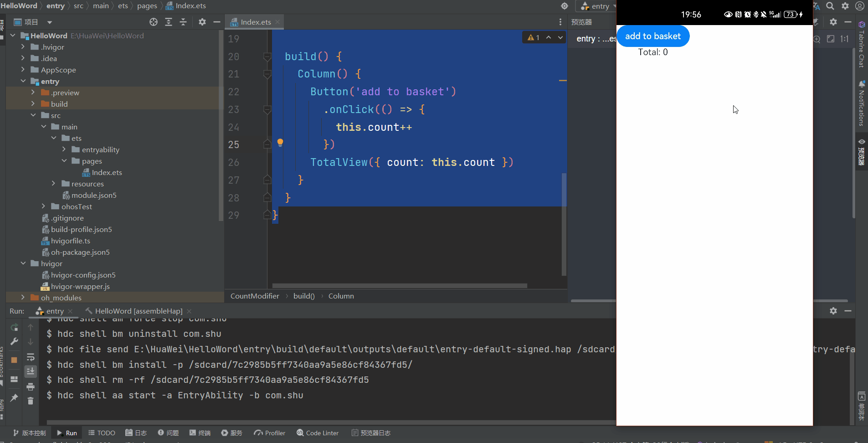The image size is (868, 443).
Task: Open the top toolbar settings gear
Action: (845, 6)
